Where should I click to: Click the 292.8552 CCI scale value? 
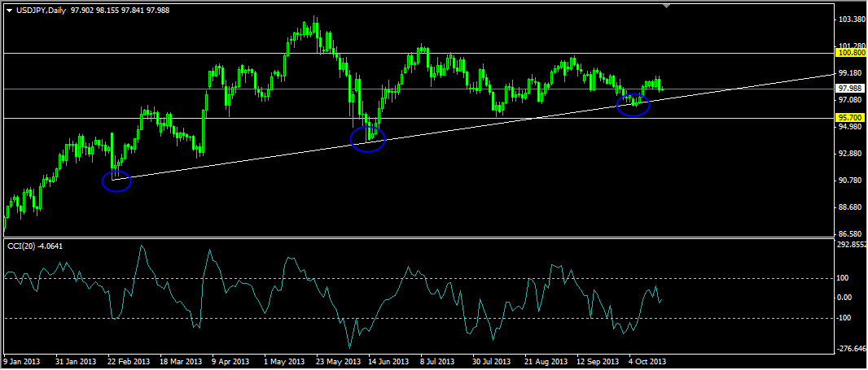[x=853, y=245]
